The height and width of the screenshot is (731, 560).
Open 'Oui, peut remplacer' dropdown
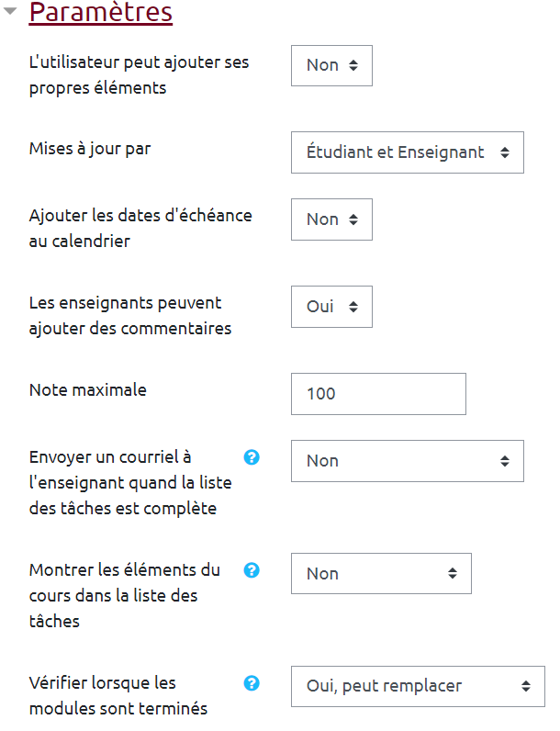[417, 686]
